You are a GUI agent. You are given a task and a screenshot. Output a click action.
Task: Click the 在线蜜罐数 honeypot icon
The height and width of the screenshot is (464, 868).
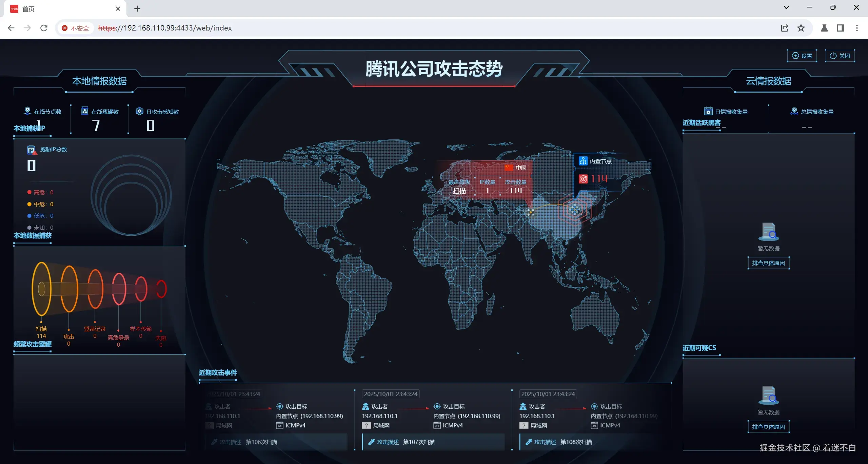[x=85, y=111]
